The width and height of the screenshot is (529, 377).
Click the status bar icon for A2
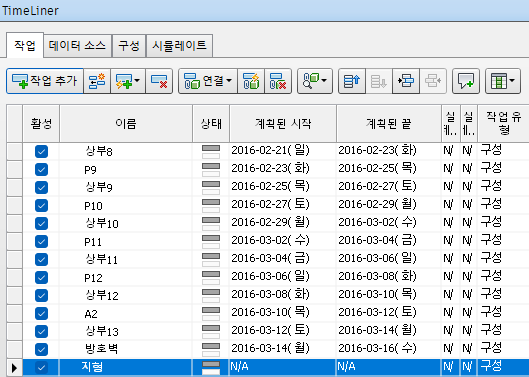(211, 314)
